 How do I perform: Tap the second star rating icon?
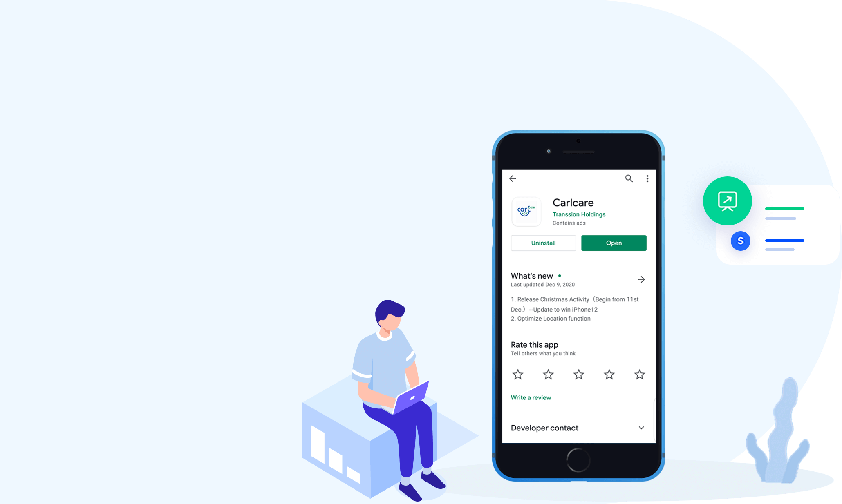click(x=548, y=374)
